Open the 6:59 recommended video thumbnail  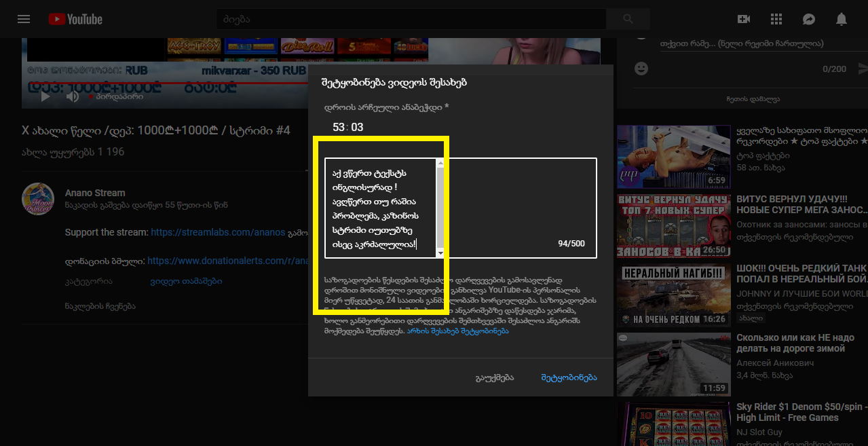point(673,157)
